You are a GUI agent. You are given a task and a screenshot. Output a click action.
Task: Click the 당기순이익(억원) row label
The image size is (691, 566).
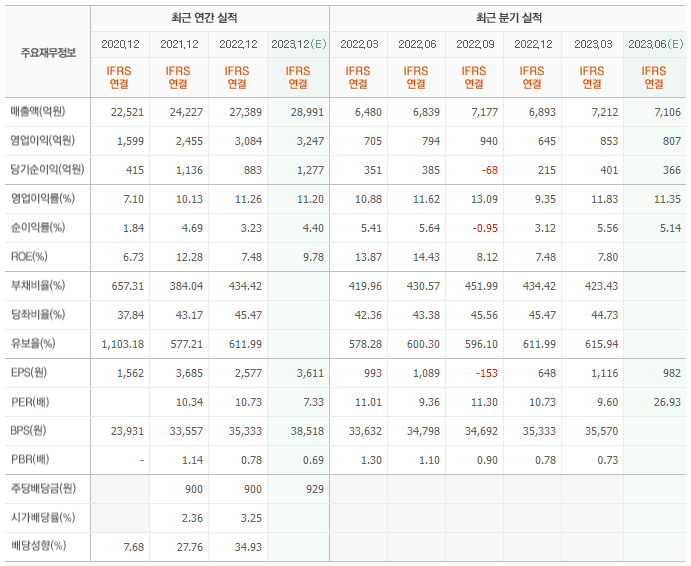pos(48,170)
